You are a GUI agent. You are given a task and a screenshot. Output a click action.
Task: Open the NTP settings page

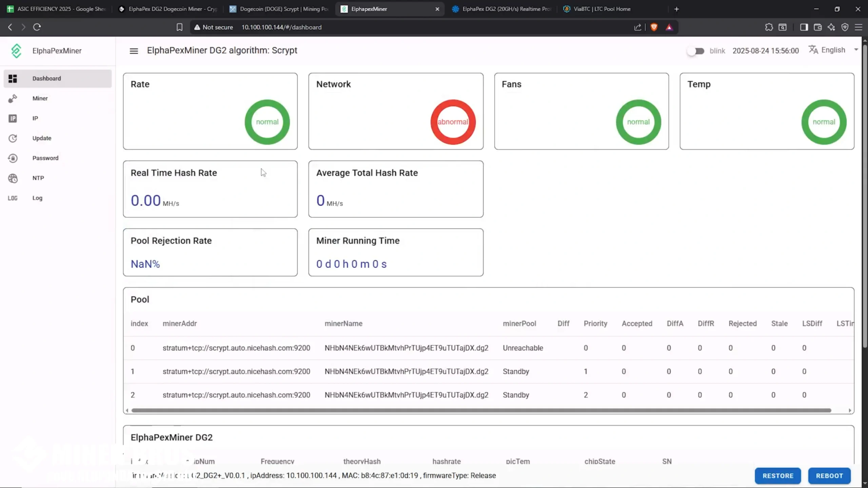point(58,178)
